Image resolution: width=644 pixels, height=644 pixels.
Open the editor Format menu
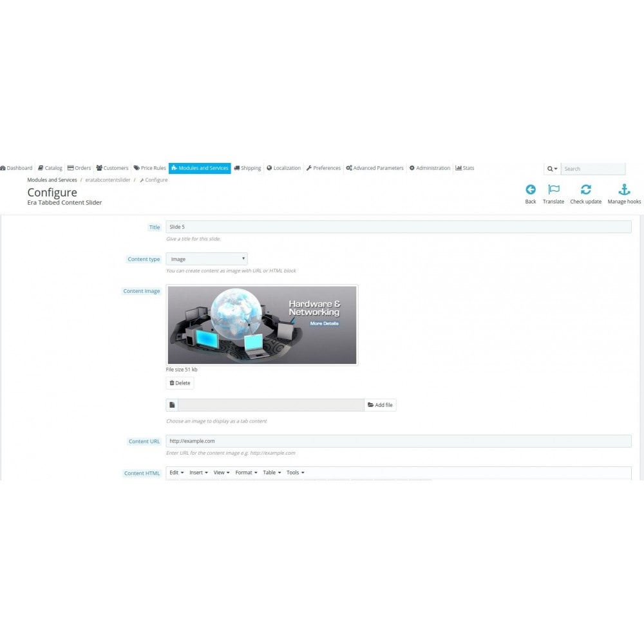pos(246,473)
